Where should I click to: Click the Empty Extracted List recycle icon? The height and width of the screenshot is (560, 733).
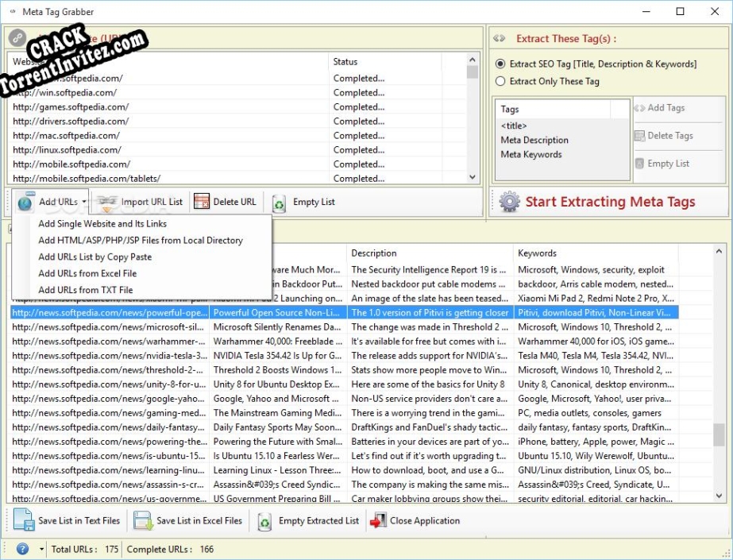click(263, 520)
